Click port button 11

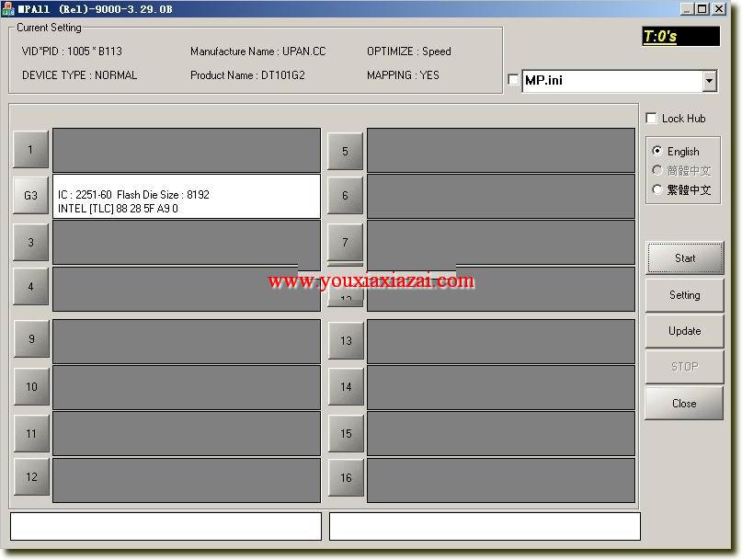click(31, 434)
